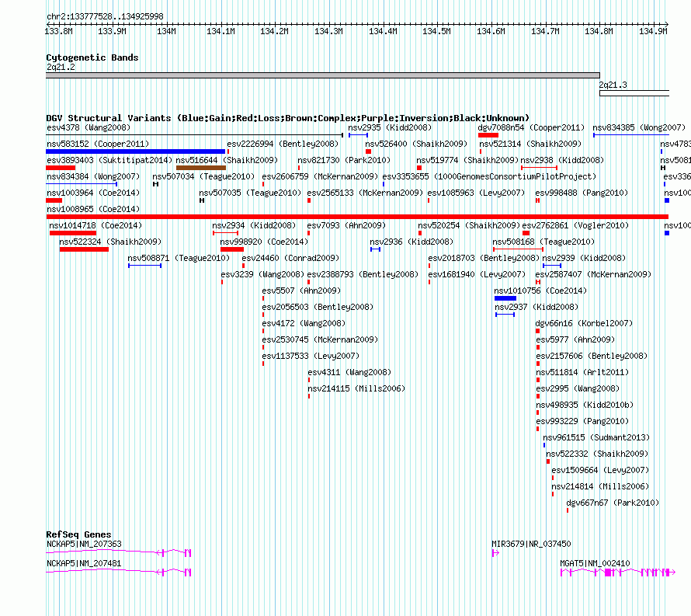Click the chr2:133777528..134925998 coordinate label
Image resolution: width=691 pixels, height=616 pixels.
pyautogui.click(x=105, y=16)
